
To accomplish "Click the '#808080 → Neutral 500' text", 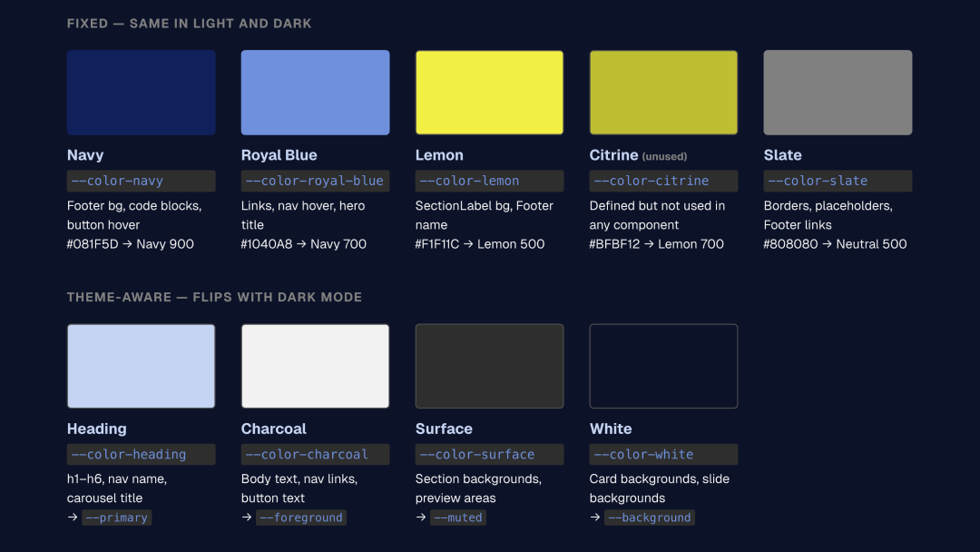I will [x=835, y=244].
